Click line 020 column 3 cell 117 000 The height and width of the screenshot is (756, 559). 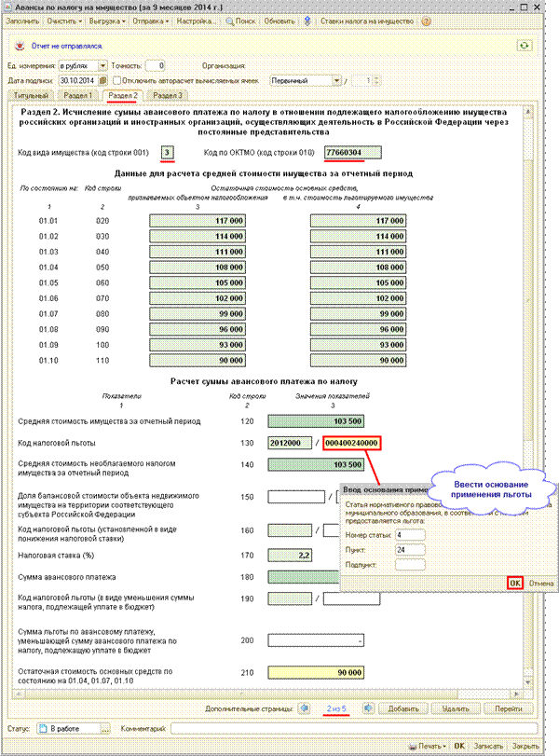tap(198, 221)
